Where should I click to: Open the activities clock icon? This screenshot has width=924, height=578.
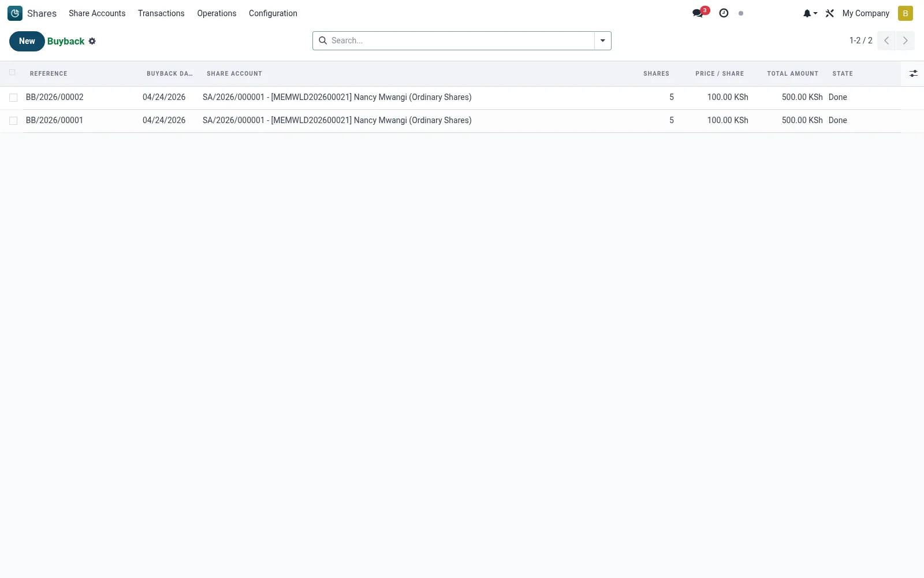[724, 13]
